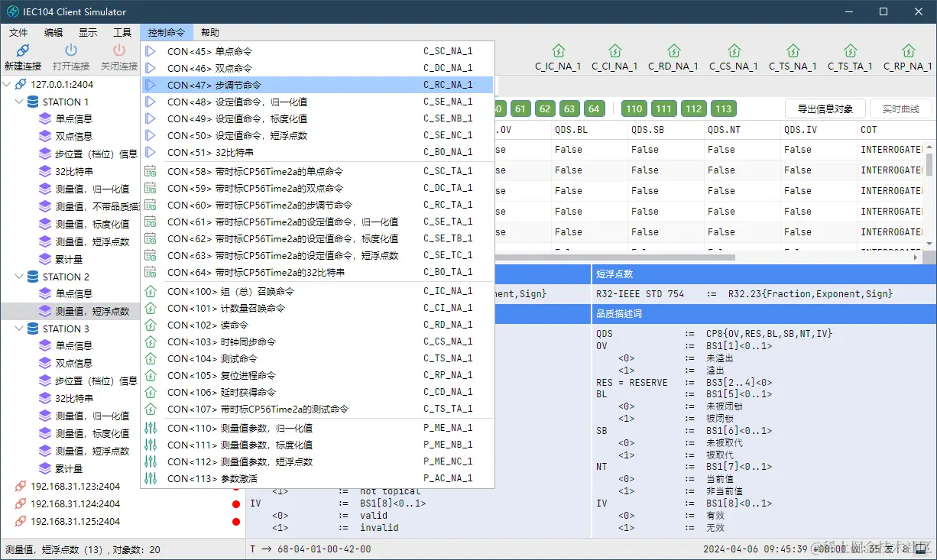Collapse the STATION 2 tree node
The image size is (937, 560).
tap(20, 277)
